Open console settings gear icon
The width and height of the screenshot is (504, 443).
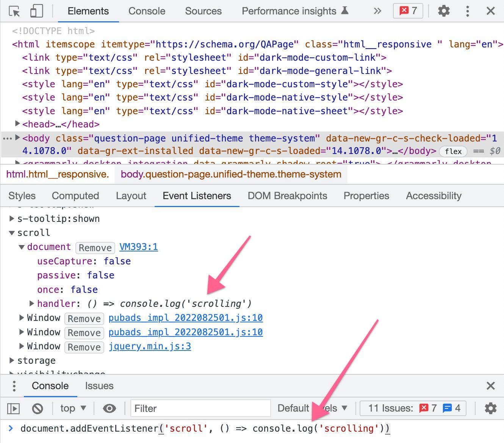[x=491, y=408]
